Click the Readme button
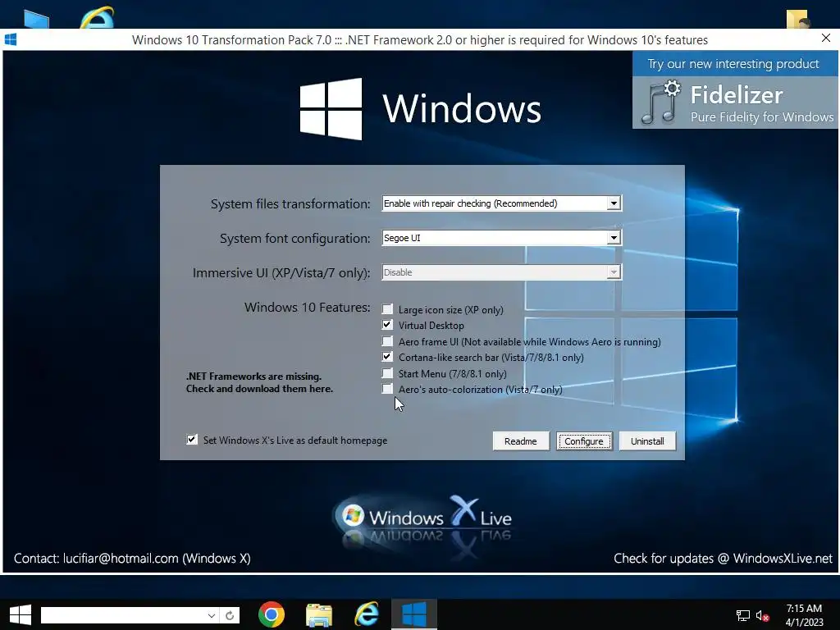The image size is (840, 630). pyautogui.click(x=521, y=441)
